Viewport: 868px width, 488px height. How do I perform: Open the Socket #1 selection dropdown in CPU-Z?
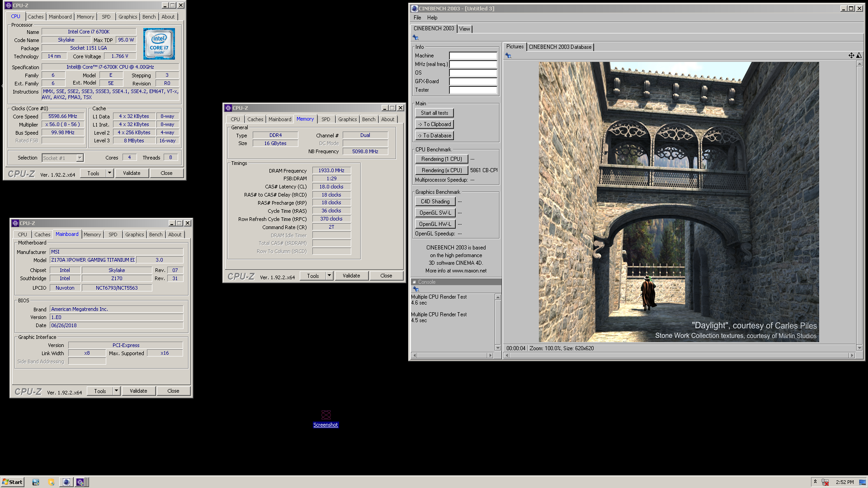coord(80,158)
